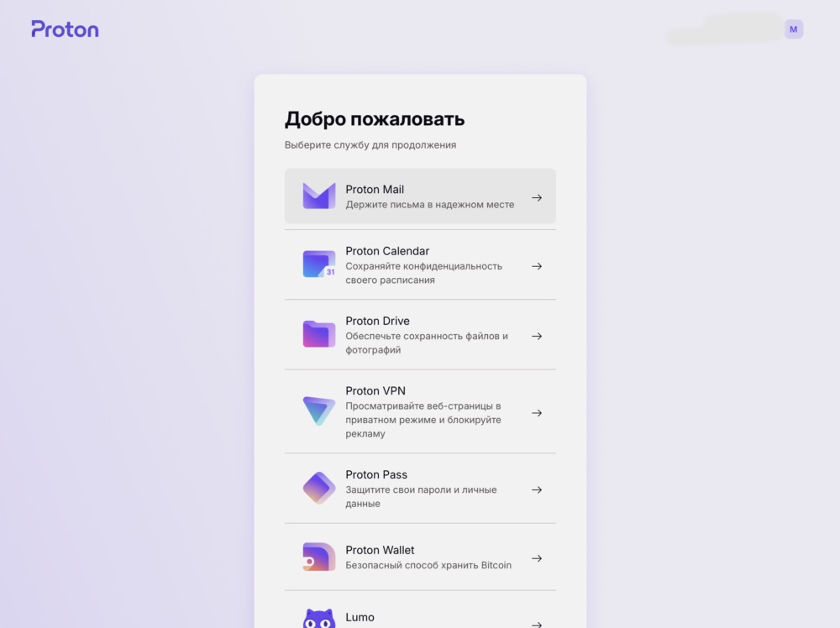The width and height of the screenshot is (840, 628).
Task: Click the arrow next to Proton Mail
Action: [x=537, y=197]
